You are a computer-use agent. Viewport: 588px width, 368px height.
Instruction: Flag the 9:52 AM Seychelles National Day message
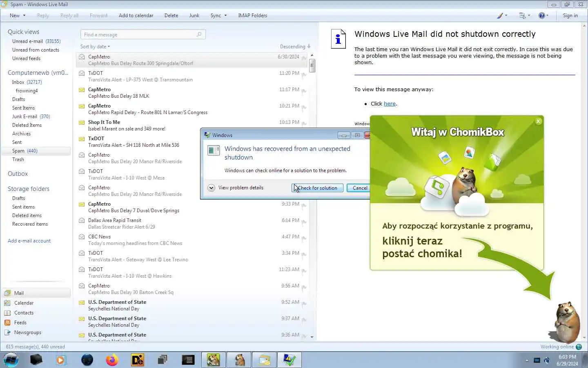304,303
